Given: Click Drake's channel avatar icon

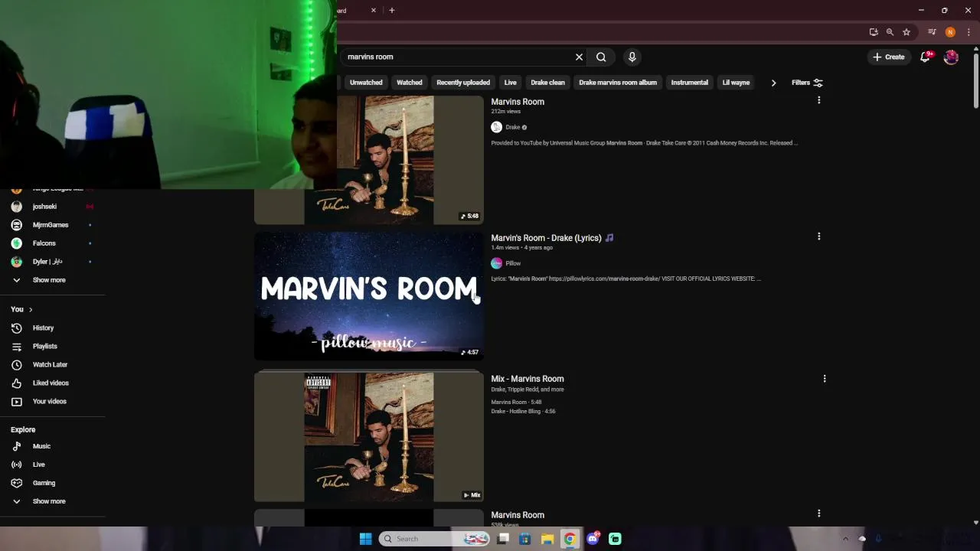Looking at the screenshot, I should click(x=496, y=127).
